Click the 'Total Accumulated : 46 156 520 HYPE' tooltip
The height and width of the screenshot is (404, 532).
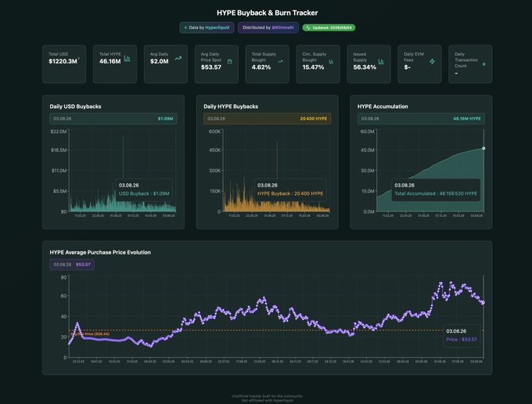[436, 189]
